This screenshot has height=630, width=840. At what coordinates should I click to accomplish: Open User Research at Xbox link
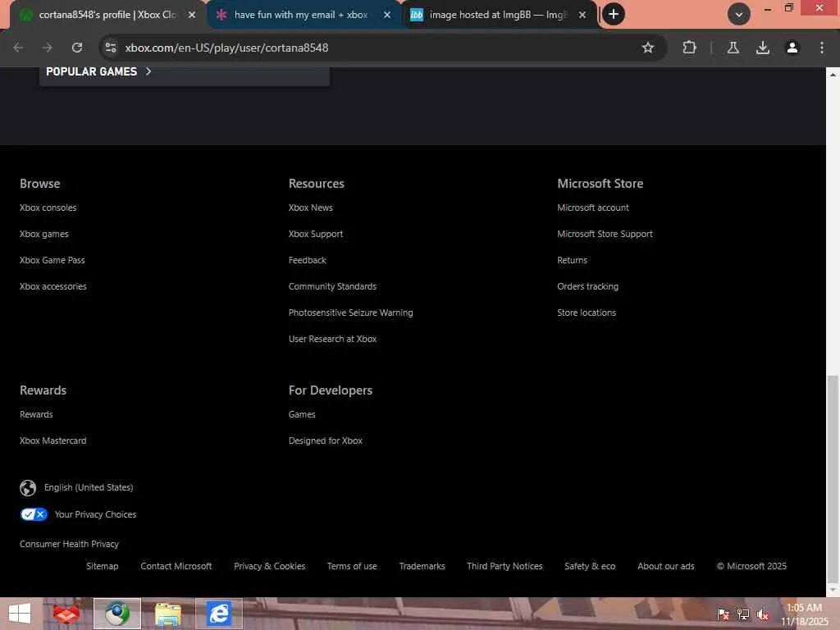(x=333, y=339)
